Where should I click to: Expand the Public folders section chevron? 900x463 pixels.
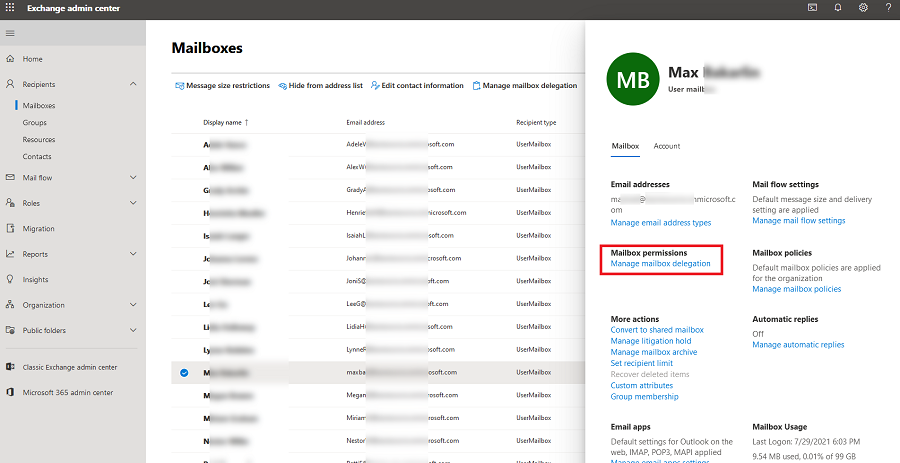(133, 330)
